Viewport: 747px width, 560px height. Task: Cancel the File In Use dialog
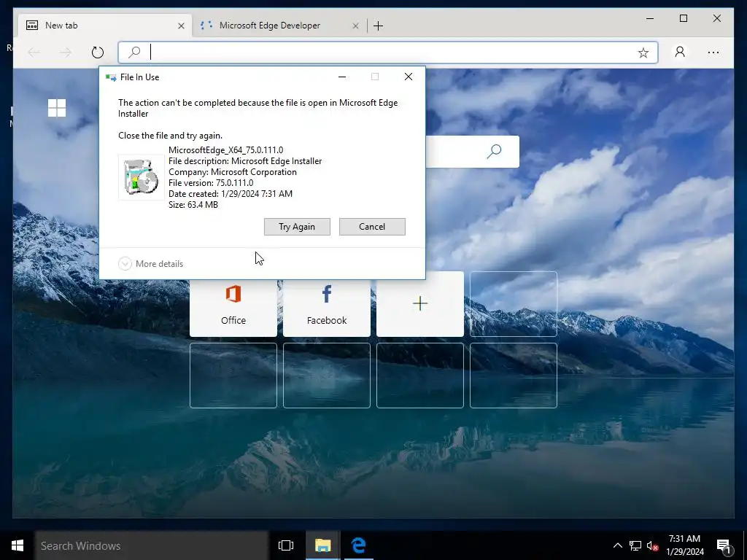372,227
